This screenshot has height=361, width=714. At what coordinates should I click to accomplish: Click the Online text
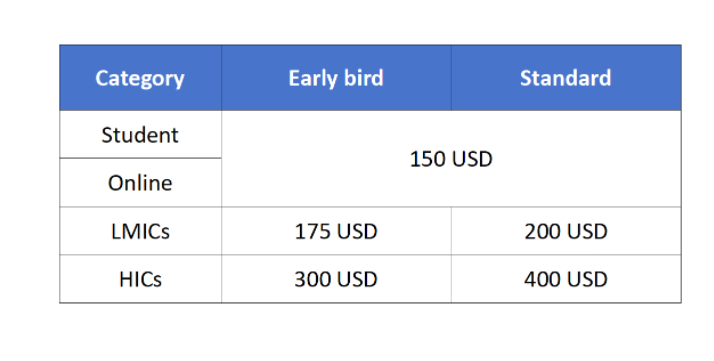140,183
